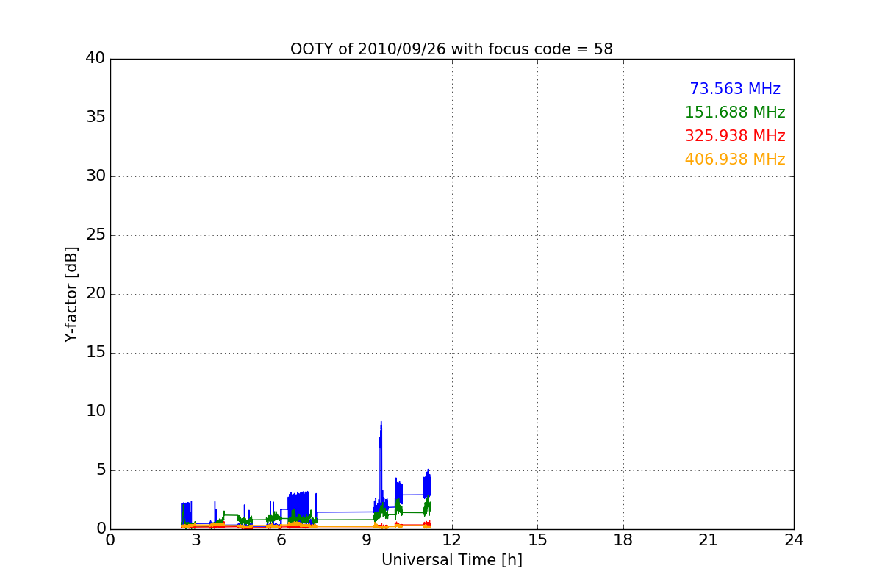
Task: Click y-axis tick label 25
Action: (x=96, y=235)
